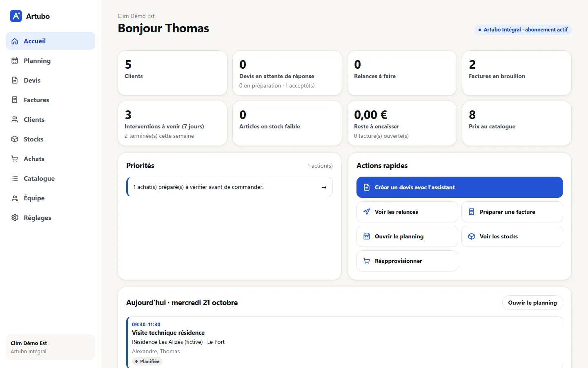This screenshot has width=588, height=368.
Task: Open the Artubo Intégral subscription link
Action: [x=526, y=30]
